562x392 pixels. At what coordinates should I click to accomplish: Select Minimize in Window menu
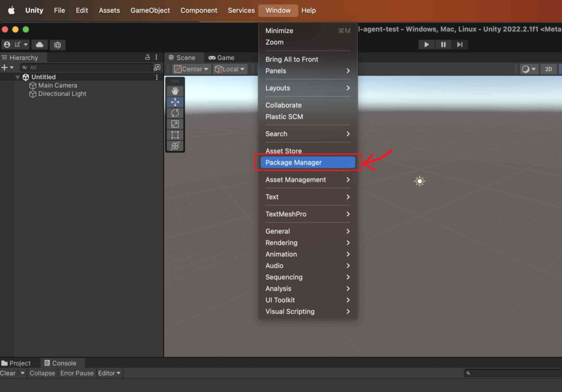pos(308,31)
